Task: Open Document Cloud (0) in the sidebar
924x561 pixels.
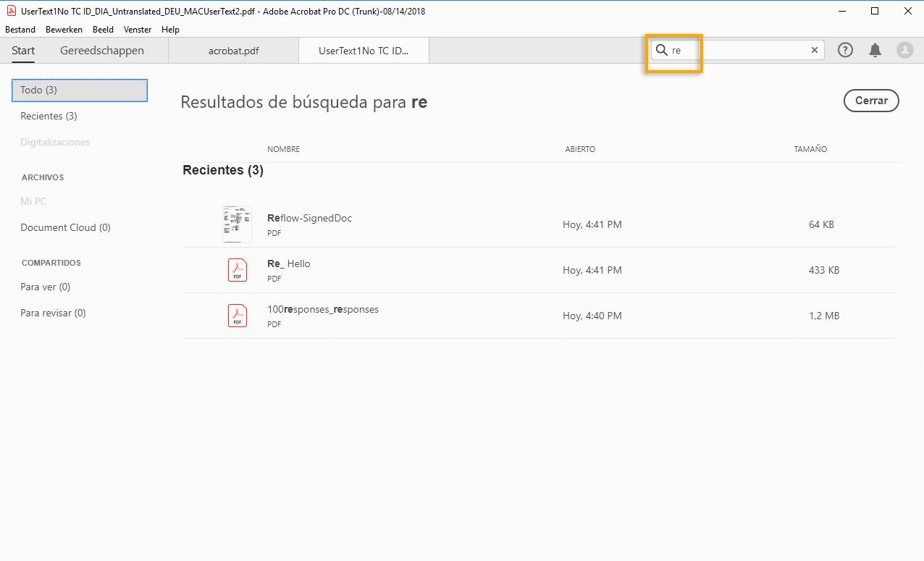Action: [65, 227]
